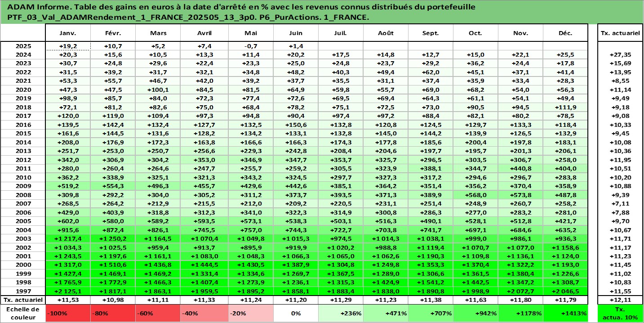Select the 1997 row label
The image size is (644, 323).
coord(23,291)
